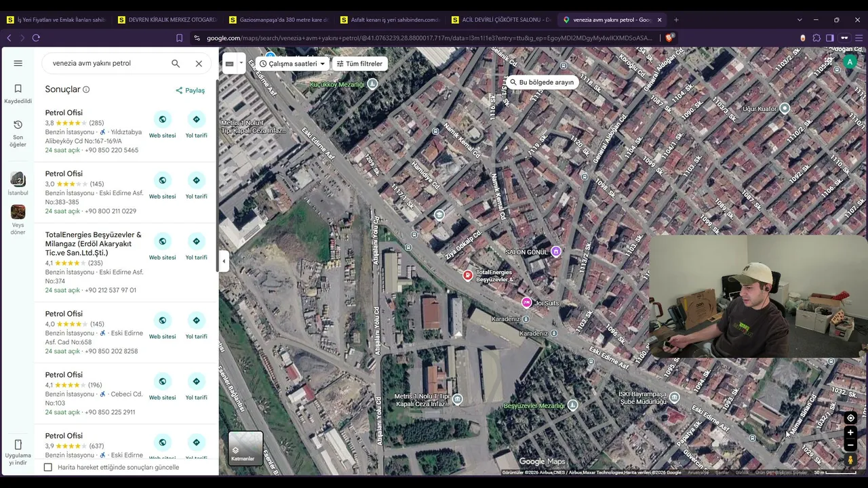Click the show my location button
868x488 pixels.
point(850,418)
